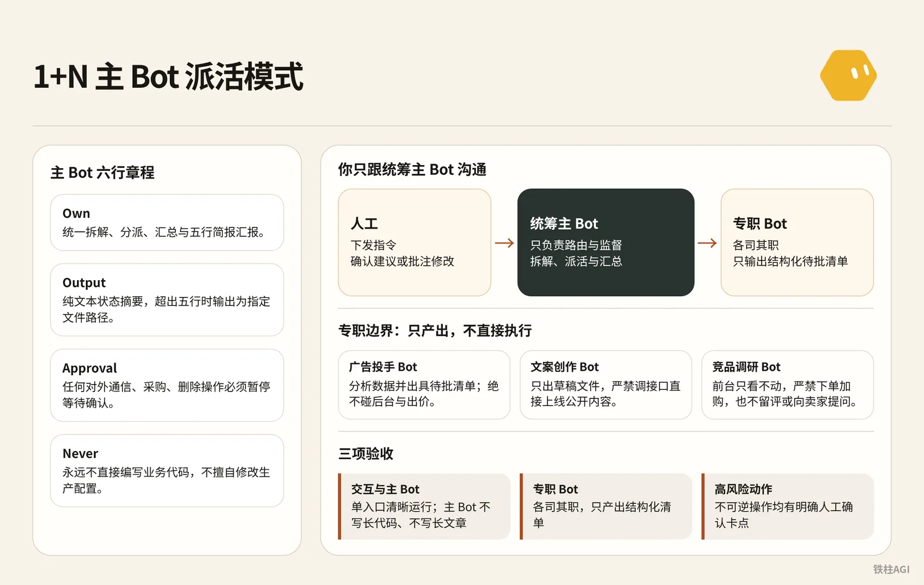Click the yellow hexagon logo
The height and width of the screenshot is (585, 924).
pos(848,76)
